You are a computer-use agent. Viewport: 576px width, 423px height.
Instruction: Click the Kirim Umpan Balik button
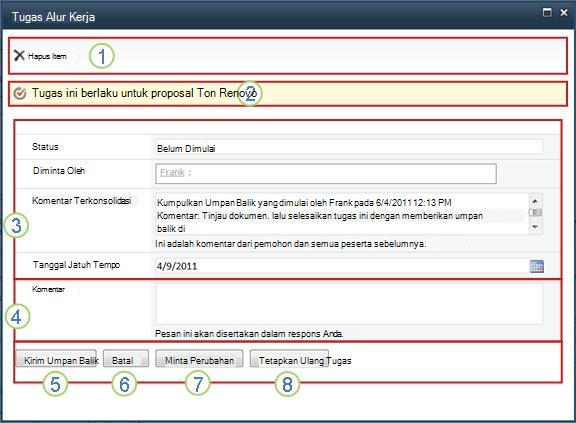tap(57, 359)
